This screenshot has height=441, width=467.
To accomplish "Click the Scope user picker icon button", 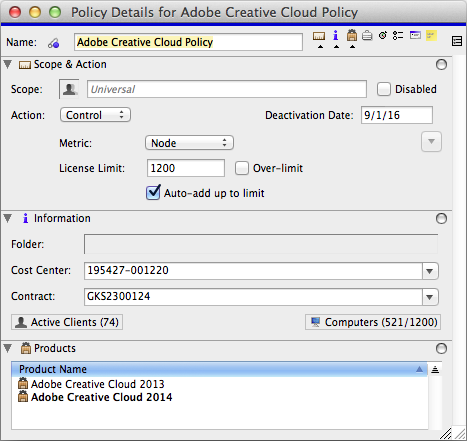I will pos(69,89).
